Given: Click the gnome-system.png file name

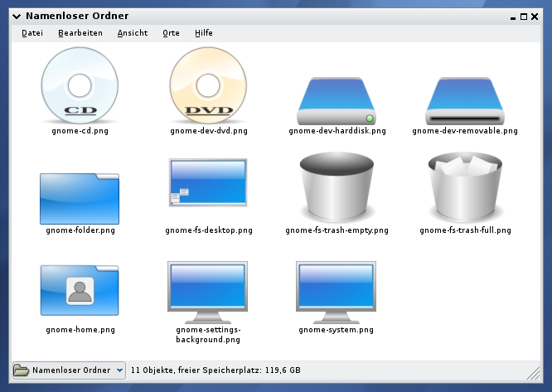Looking at the screenshot, I should point(337,330).
